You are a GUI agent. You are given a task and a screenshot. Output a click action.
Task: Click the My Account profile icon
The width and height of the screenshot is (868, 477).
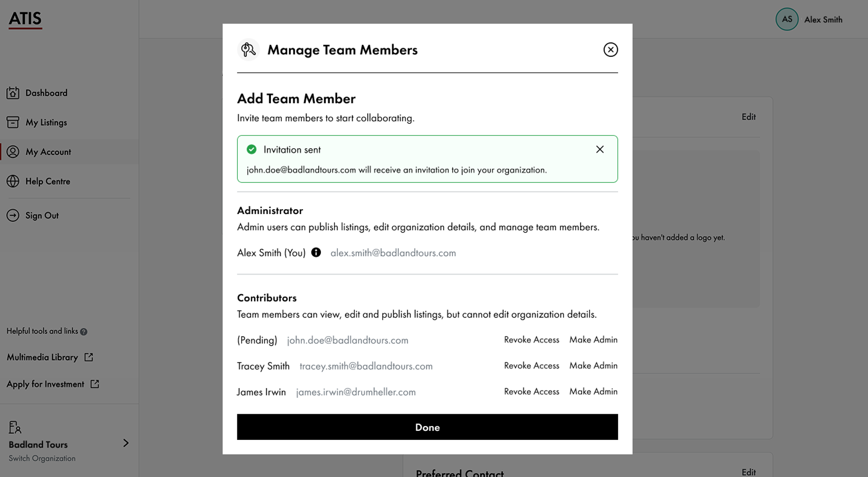[13, 152]
